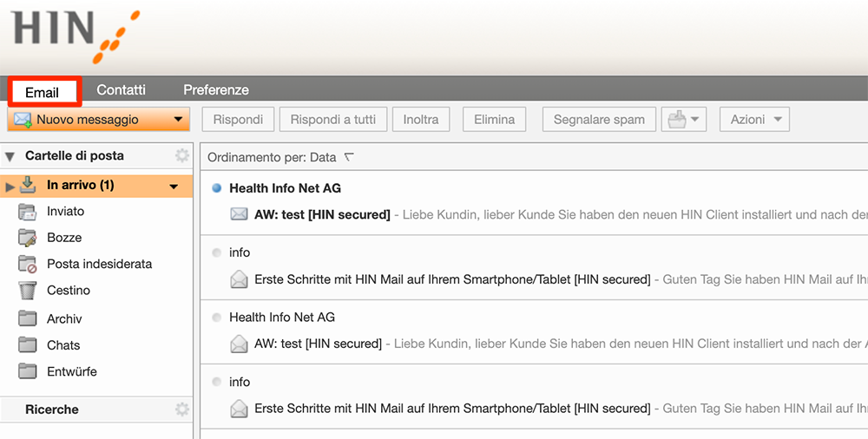Open last Erste Schritte mit HIN Mail message
The width and height of the screenshot is (868, 439).
(452, 409)
